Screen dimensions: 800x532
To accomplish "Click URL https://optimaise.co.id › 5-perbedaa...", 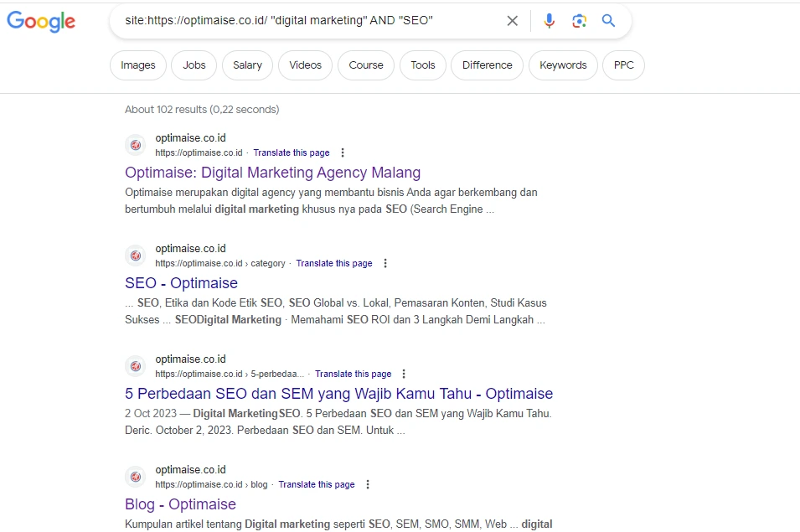I will (x=230, y=374).
